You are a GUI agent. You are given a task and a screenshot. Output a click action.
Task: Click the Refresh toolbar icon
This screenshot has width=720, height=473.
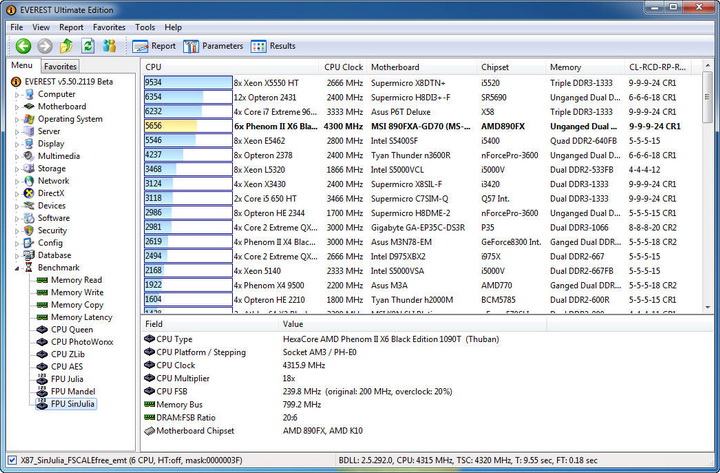tap(88, 46)
